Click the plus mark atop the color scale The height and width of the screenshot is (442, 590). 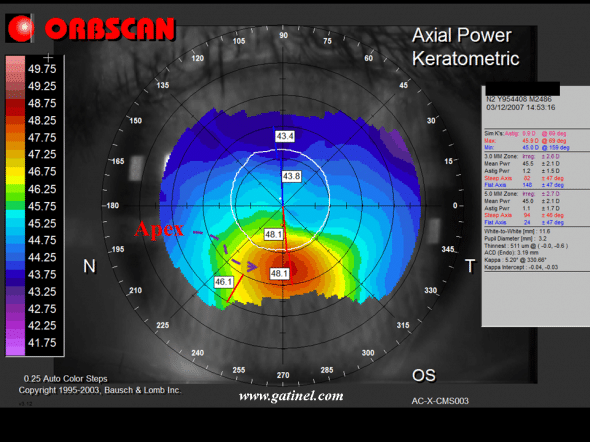48,58
